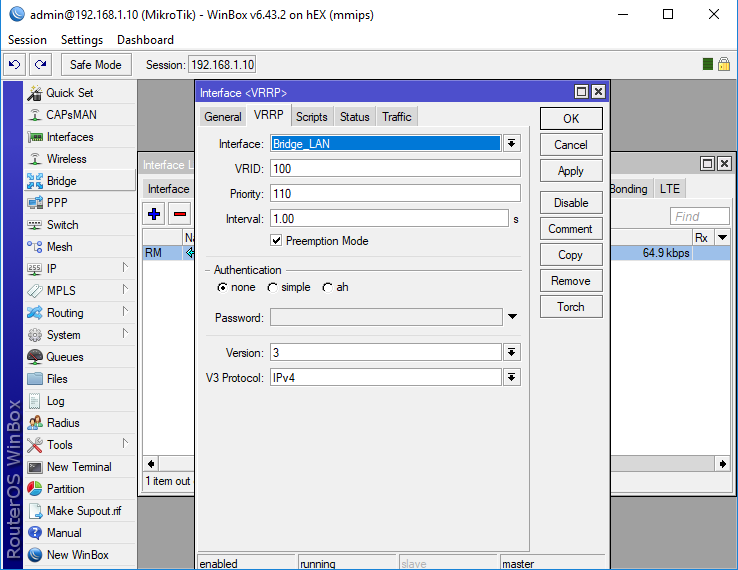Switch to Traffic tab
This screenshot has width=738, height=570.
397,117
